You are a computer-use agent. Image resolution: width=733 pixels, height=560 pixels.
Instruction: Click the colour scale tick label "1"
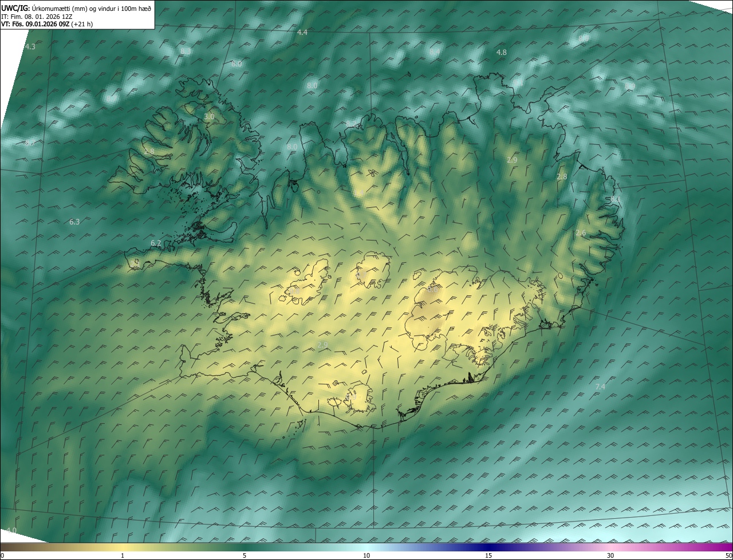pyautogui.click(x=123, y=555)
